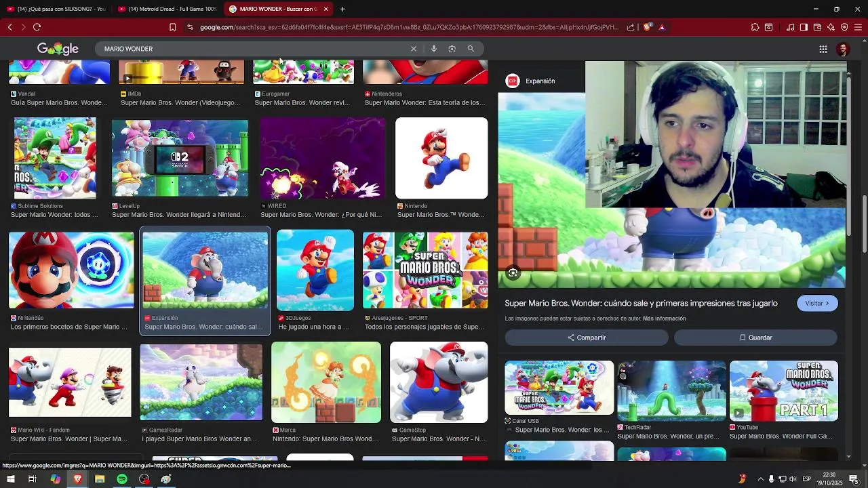Click the IMDb result caption
This screenshot has width=868, height=488.
[x=180, y=102]
